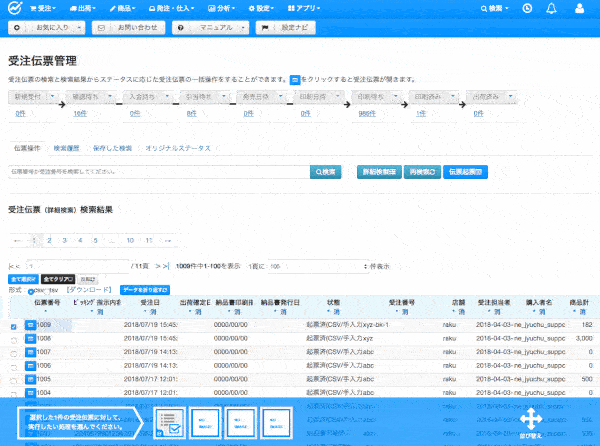
Task: Expand the 出荷済み status dropdown arrow
Action: (510, 96)
